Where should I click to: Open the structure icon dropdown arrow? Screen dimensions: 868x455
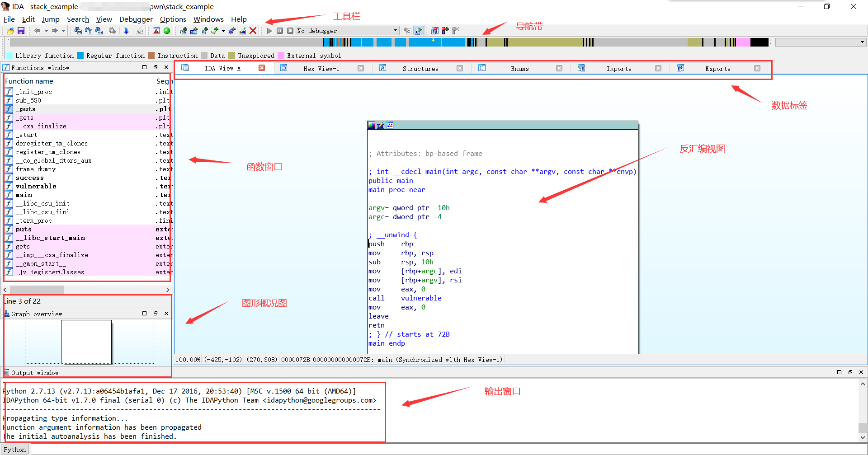click(x=223, y=31)
